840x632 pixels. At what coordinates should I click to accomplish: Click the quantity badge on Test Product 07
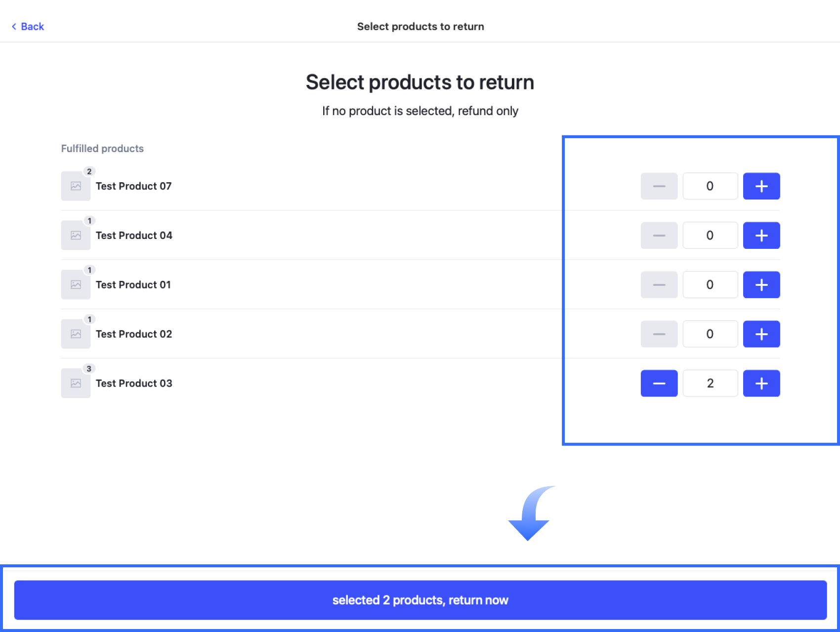point(89,171)
